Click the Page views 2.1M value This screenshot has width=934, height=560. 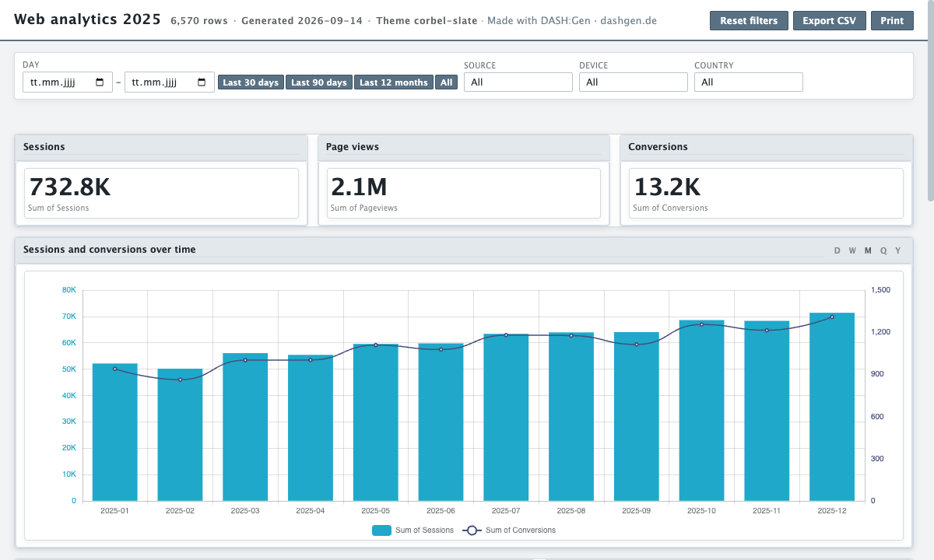click(x=359, y=187)
